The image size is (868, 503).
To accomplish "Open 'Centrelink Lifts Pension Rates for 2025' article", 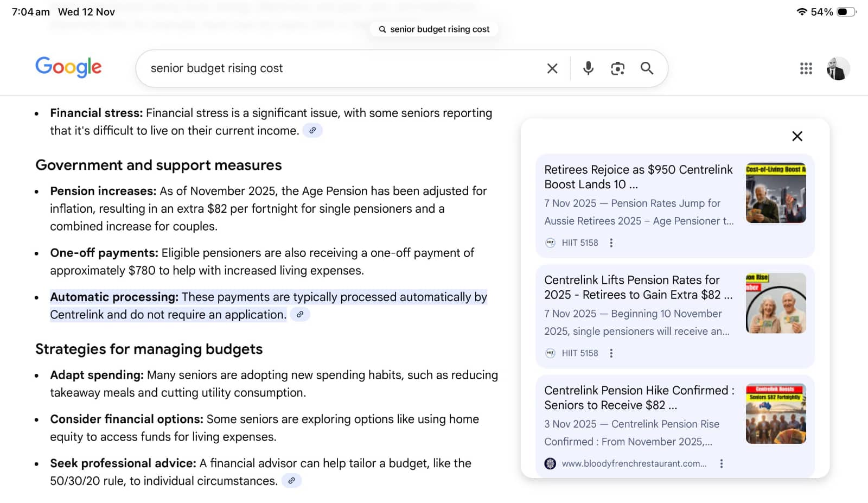I will [x=638, y=288].
